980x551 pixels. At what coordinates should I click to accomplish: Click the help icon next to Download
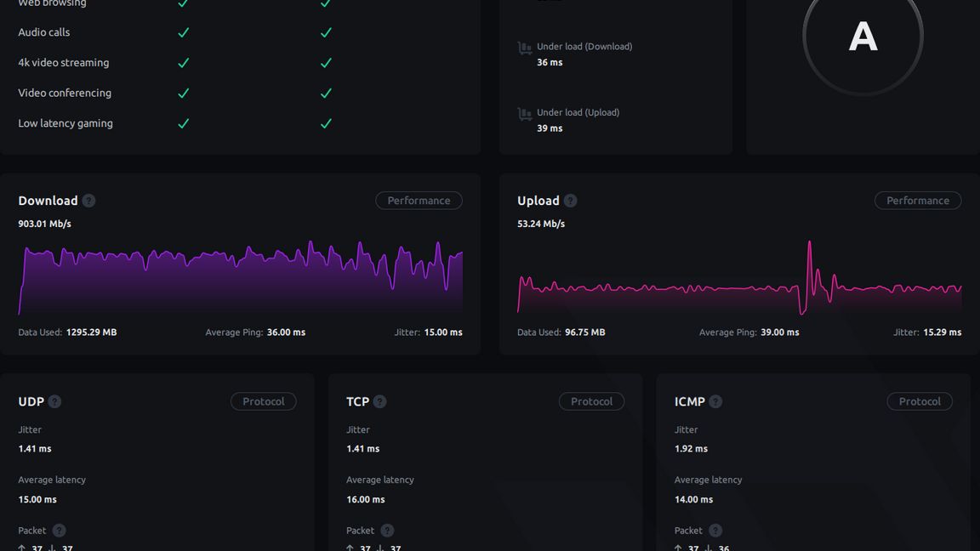coord(88,201)
